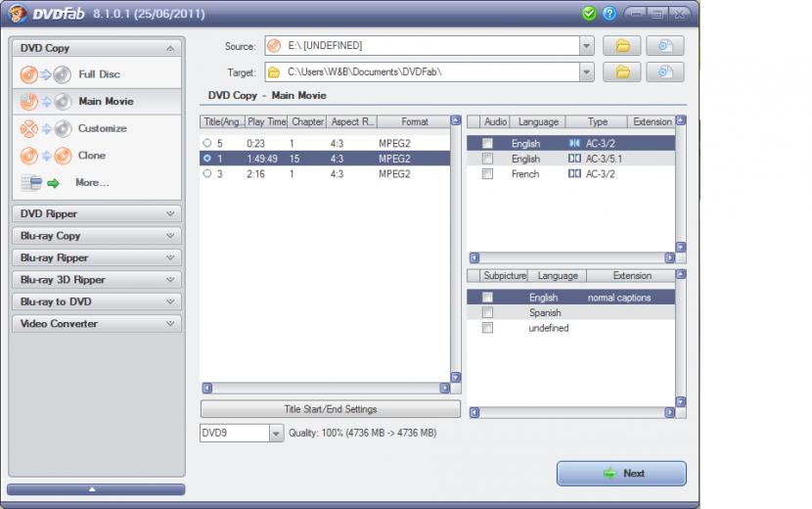Image resolution: width=812 pixels, height=509 pixels.
Task: Click title list scroll-up arrow
Action: click(456, 120)
